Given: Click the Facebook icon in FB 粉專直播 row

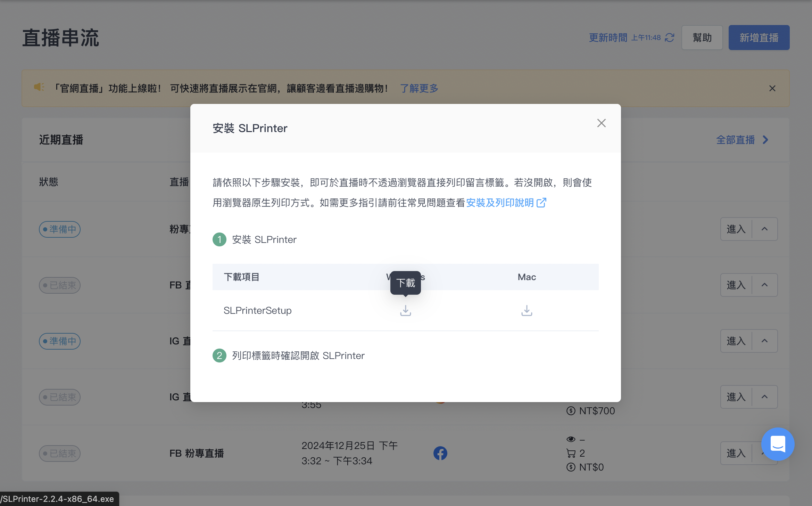Looking at the screenshot, I should (440, 453).
